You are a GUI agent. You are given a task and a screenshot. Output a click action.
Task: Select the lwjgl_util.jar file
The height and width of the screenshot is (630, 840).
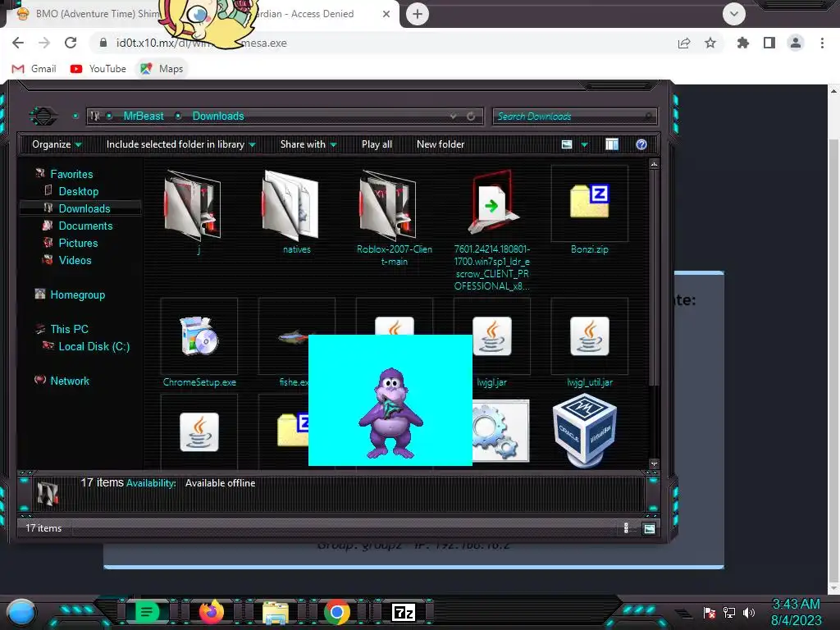[x=589, y=343]
